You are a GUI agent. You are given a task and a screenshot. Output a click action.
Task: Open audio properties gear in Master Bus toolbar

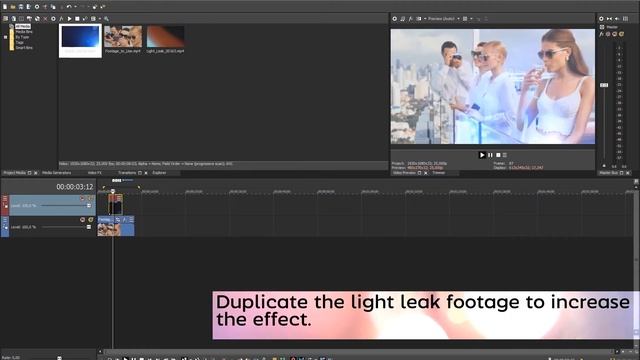coord(601,18)
